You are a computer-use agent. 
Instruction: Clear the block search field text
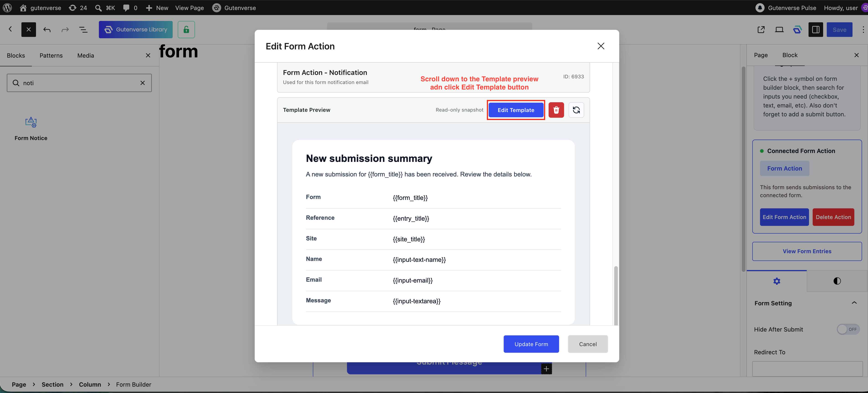pyautogui.click(x=143, y=83)
